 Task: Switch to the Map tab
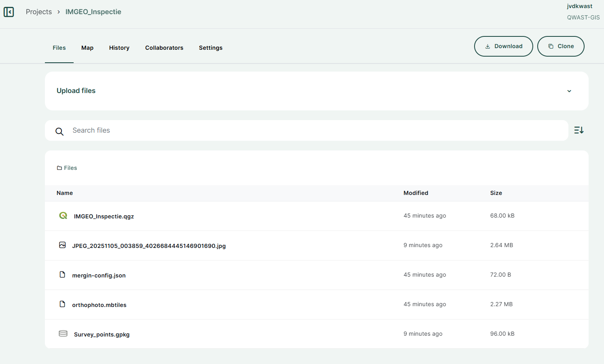(87, 48)
